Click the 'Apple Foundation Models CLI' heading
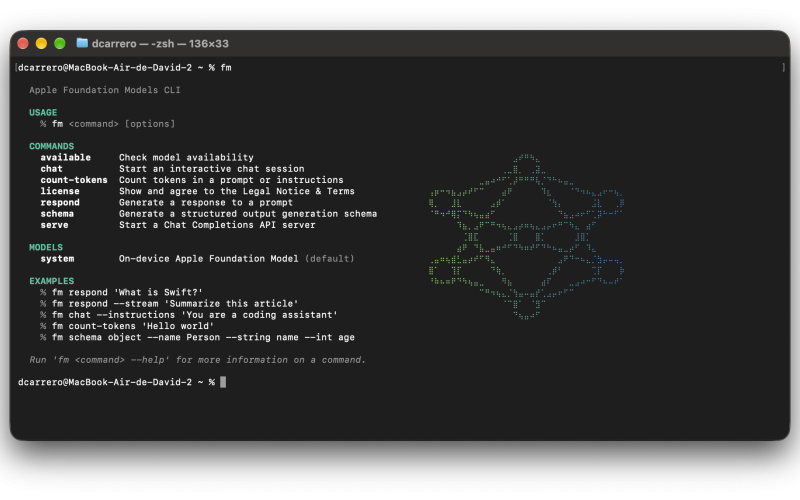The image size is (800, 500). pyautogui.click(x=105, y=90)
